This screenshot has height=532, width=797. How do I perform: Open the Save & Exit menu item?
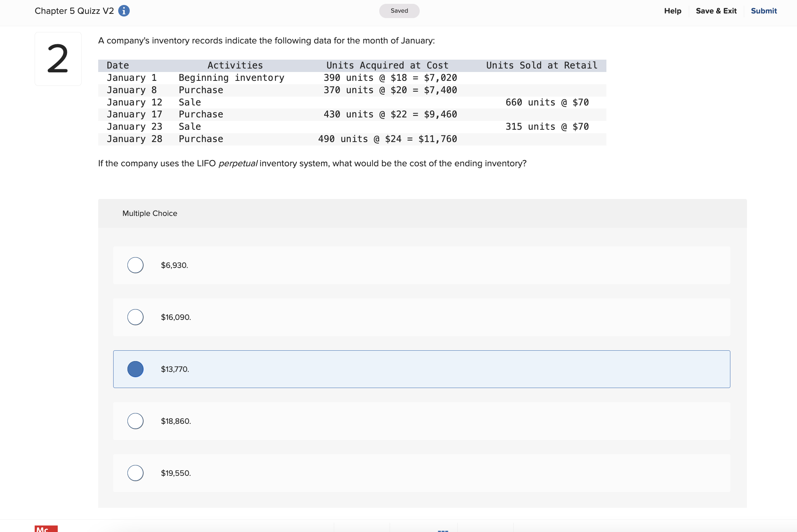pos(716,11)
